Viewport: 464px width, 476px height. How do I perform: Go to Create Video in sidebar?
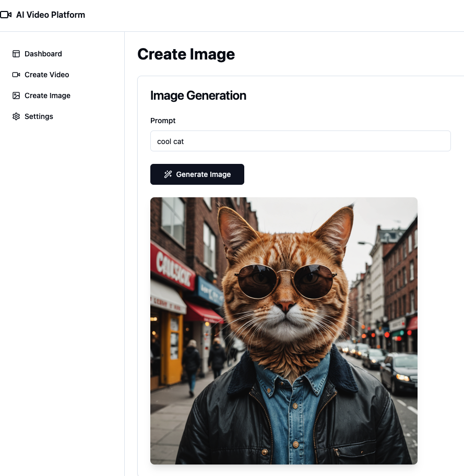46,75
